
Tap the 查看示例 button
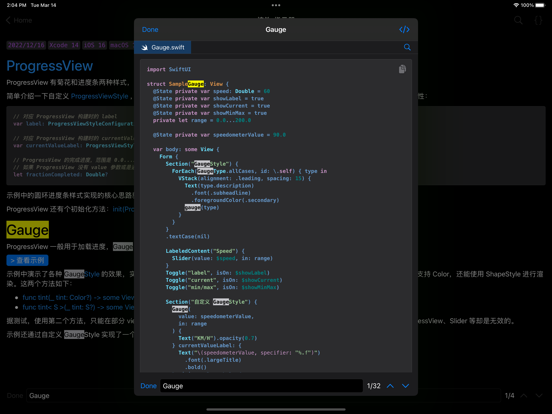27,261
